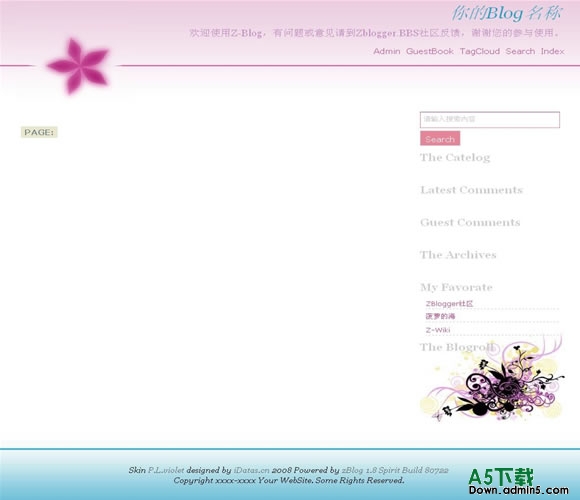Click The Catelog sidebar heading
Screen dimensions: 580x500
pyautogui.click(x=455, y=158)
